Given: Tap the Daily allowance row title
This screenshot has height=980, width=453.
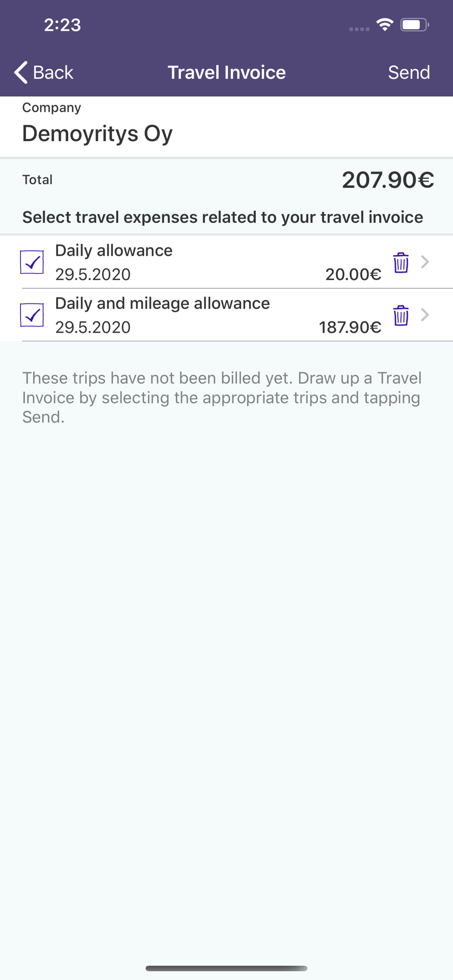Looking at the screenshot, I should pos(114,250).
